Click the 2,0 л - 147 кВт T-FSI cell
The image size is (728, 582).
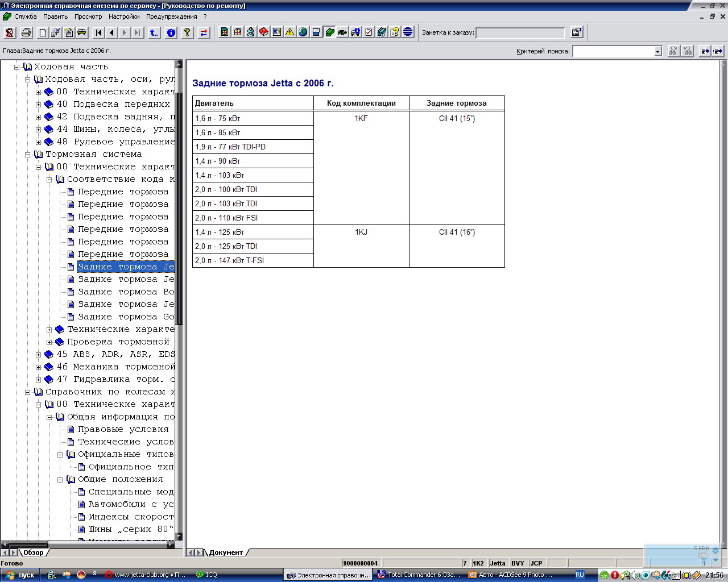click(x=253, y=260)
